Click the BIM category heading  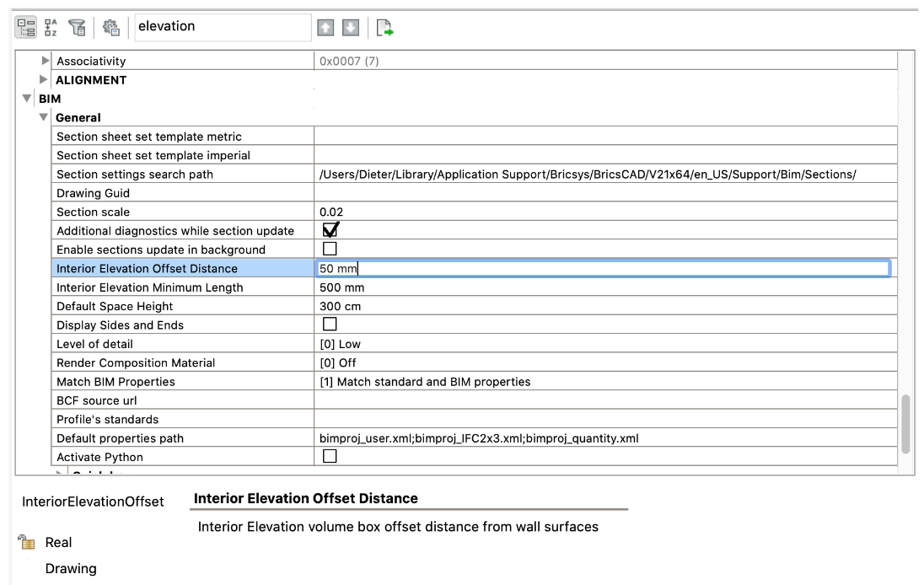point(50,99)
